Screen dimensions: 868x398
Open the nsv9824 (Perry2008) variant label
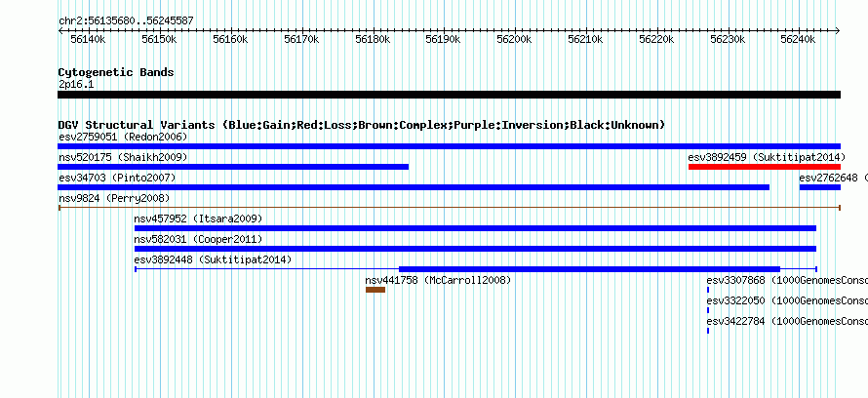tap(114, 198)
